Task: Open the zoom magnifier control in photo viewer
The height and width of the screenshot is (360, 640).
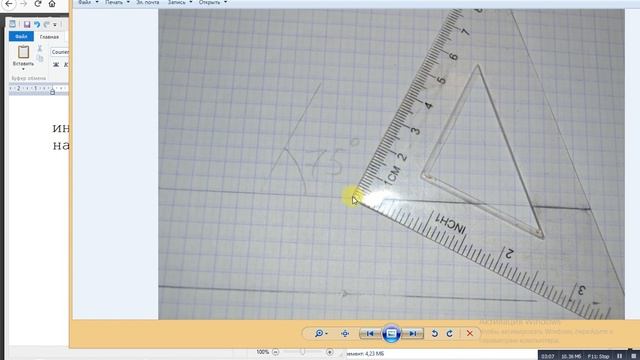Action: pos(321,333)
